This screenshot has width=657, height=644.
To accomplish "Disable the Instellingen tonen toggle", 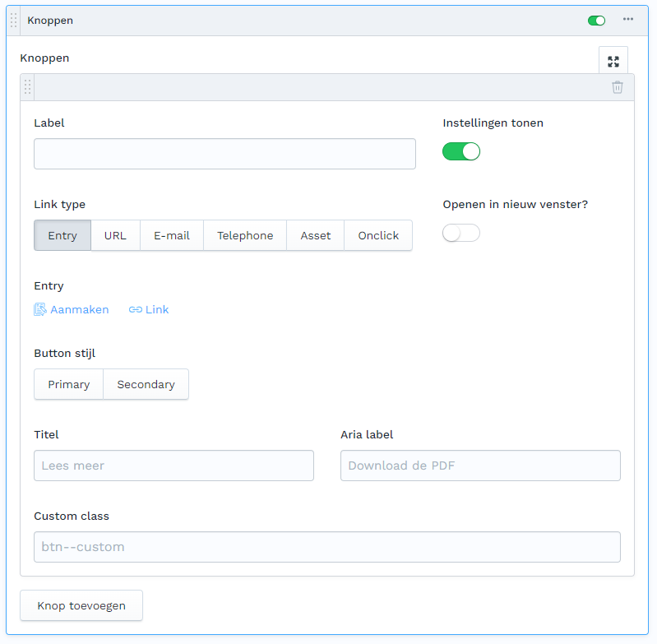I will pyautogui.click(x=461, y=151).
